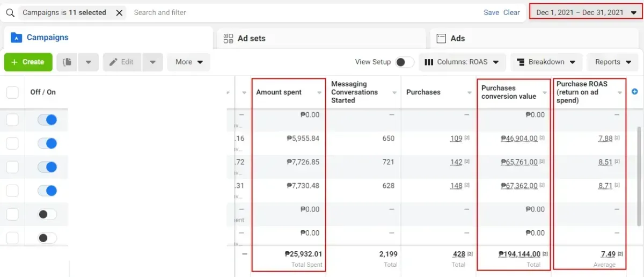The width and height of the screenshot is (644, 277).
Task: Click the pencil icon on Edit
Action: tap(113, 62)
